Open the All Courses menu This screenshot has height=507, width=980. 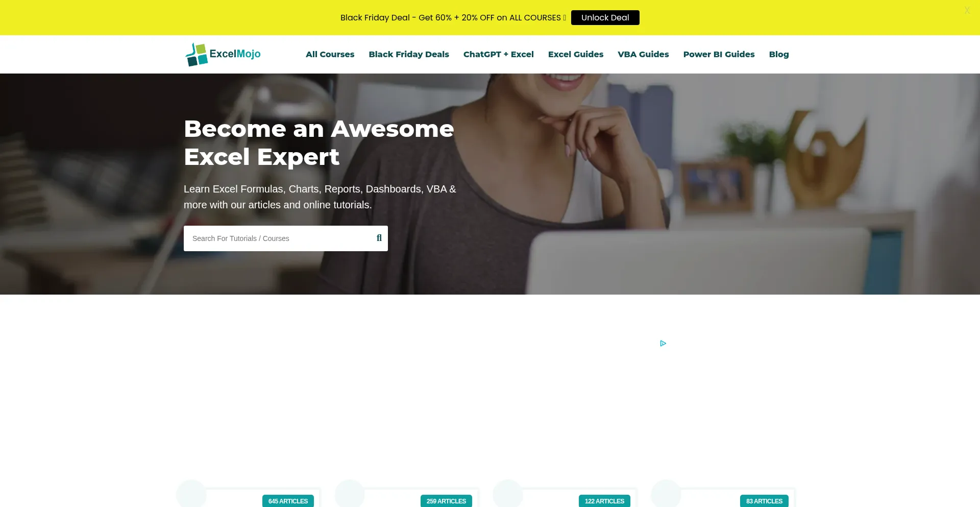coord(330,54)
